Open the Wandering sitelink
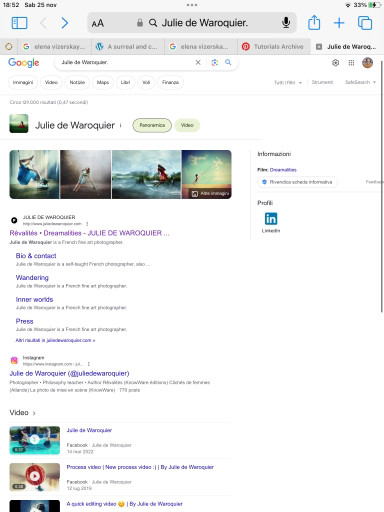This screenshot has height=512, width=384. [x=32, y=278]
